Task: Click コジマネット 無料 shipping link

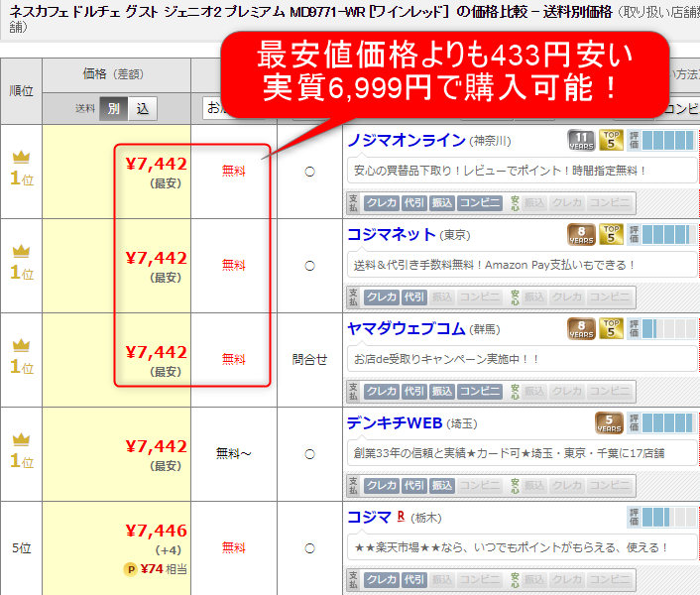Action: [233, 265]
